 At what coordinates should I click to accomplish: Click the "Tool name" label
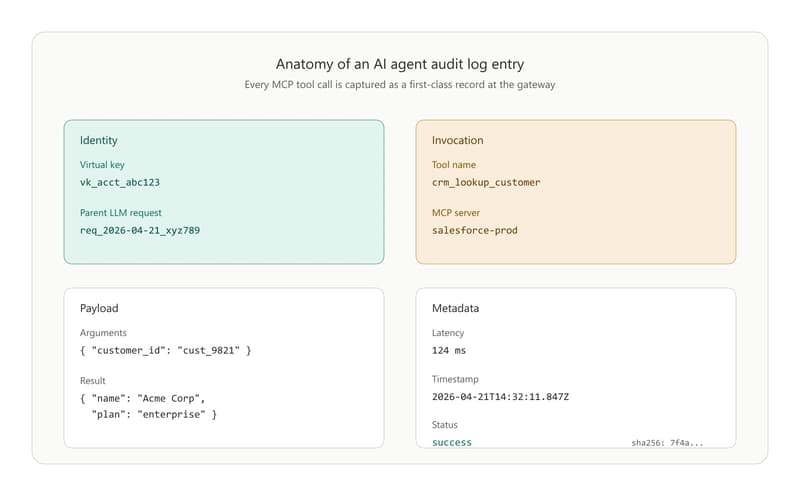click(454, 165)
